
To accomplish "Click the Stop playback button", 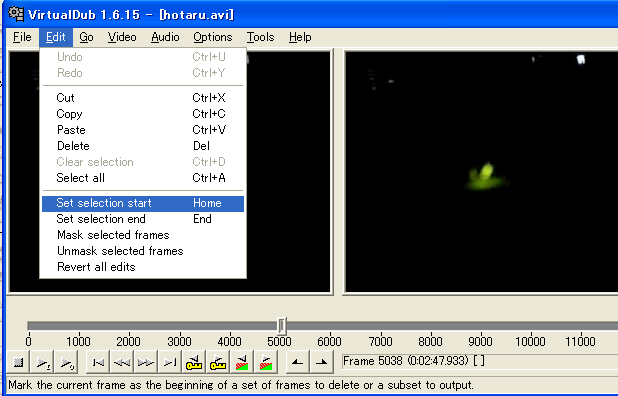I will 18,362.
